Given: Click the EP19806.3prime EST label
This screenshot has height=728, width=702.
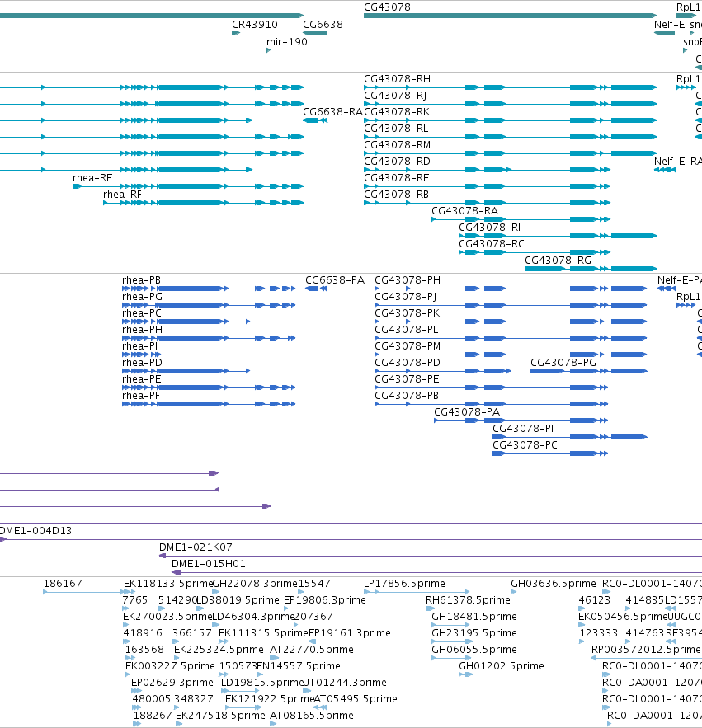Looking at the screenshot, I should (325, 600).
